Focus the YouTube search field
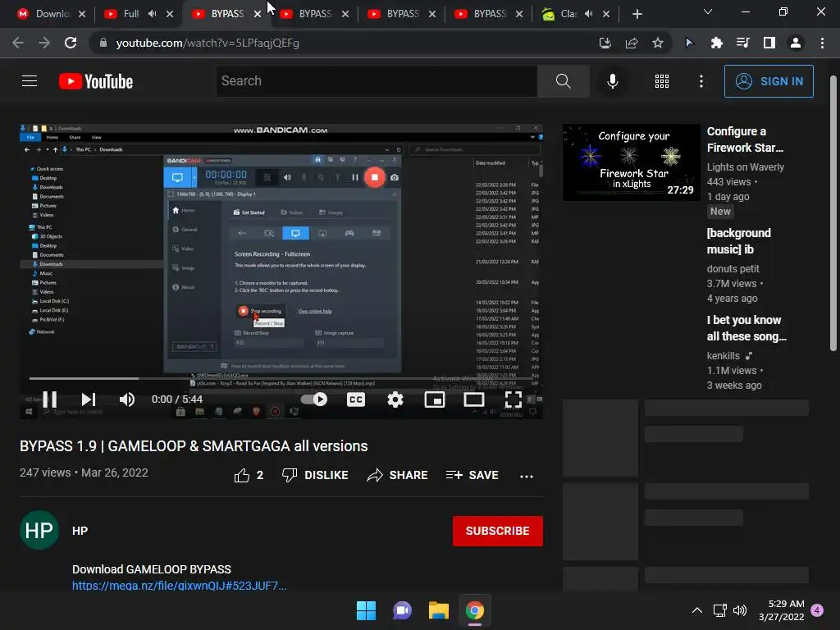Screen dimensions: 840x630 (377, 81)
